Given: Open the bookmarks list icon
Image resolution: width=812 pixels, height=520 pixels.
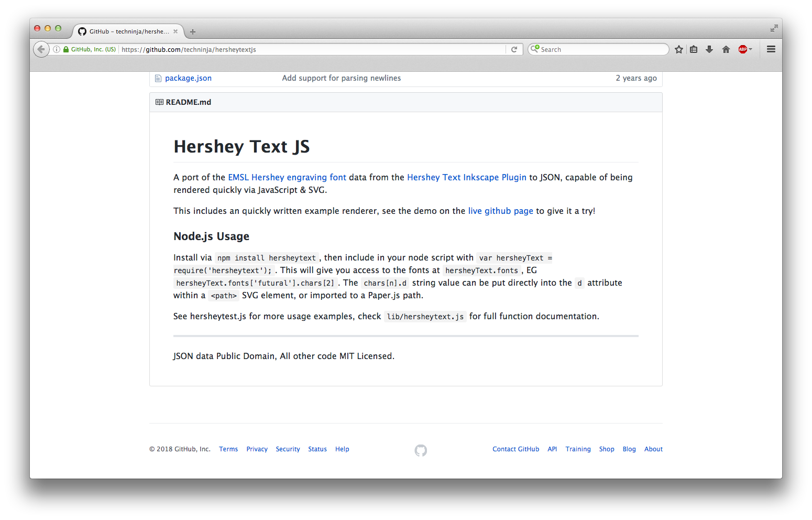Looking at the screenshot, I should pyautogui.click(x=694, y=49).
